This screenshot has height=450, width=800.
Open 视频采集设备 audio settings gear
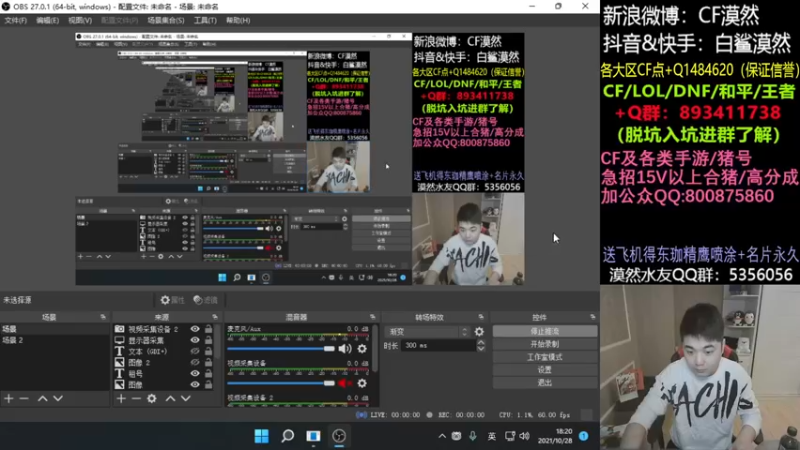tap(362, 383)
